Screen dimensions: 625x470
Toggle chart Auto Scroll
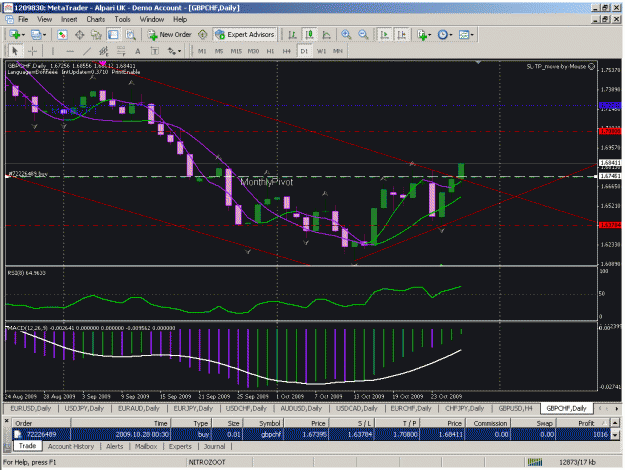[x=385, y=35]
